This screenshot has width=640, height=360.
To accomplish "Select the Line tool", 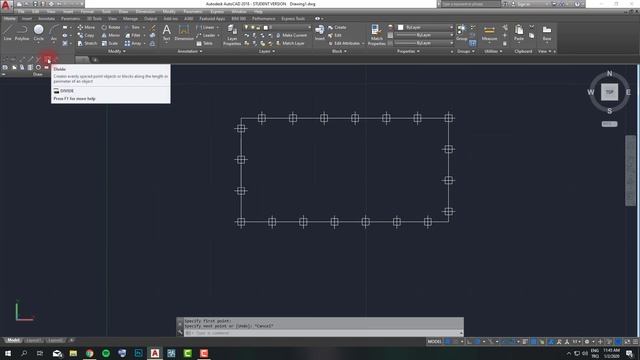I will click(8, 32).
